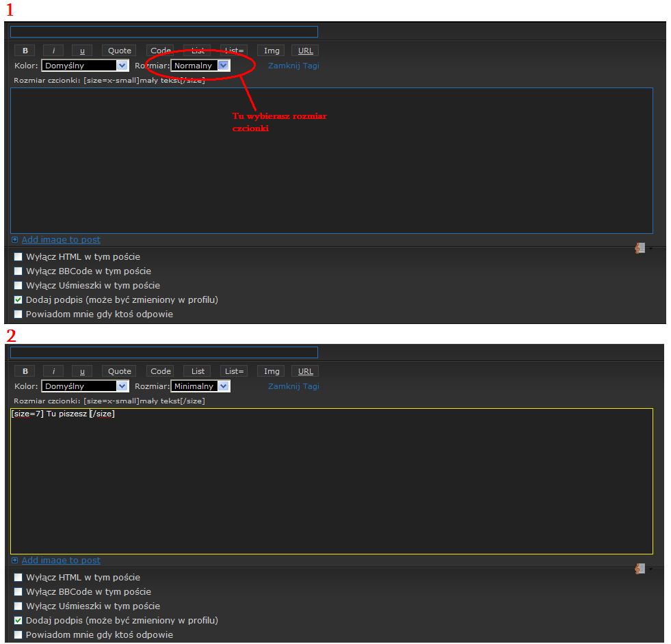Image resolution: width=671 pixels, height=644 pixels.
Task: Click URL button in editor 2
Action: [306, 371]
